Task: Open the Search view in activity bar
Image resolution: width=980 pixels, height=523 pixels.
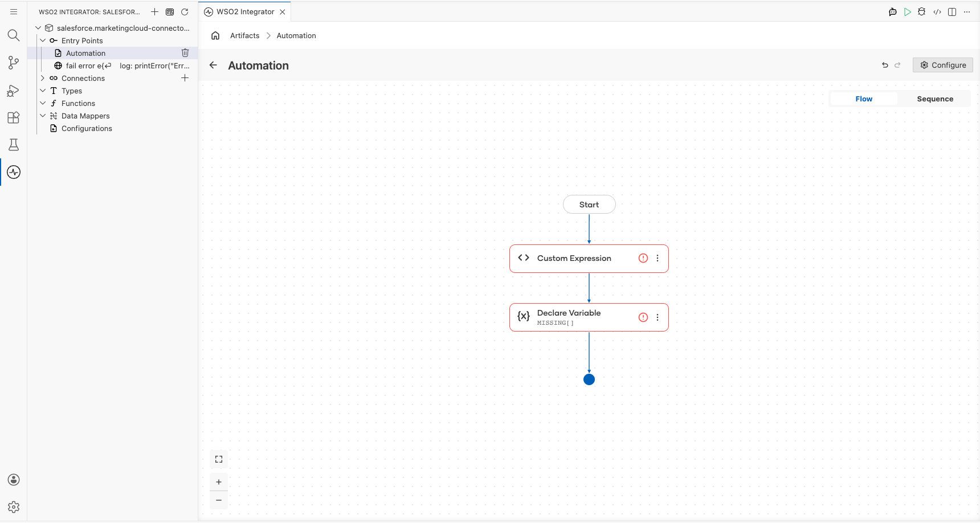Action: (14, 35)
